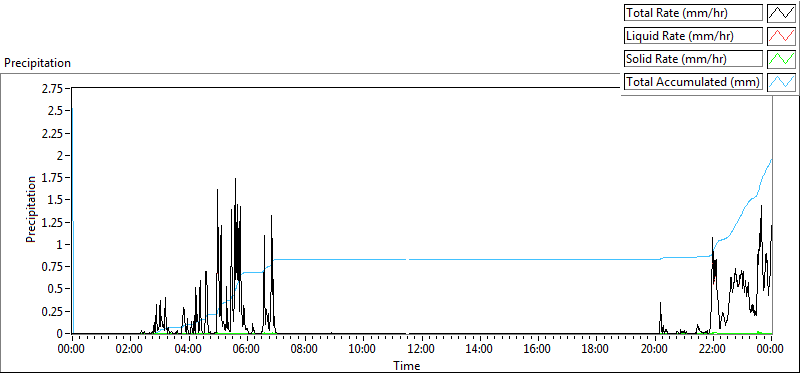Click the Time x-axis title
The width and height of the screenshot is (800, 373).
click(x=407, y=365)
